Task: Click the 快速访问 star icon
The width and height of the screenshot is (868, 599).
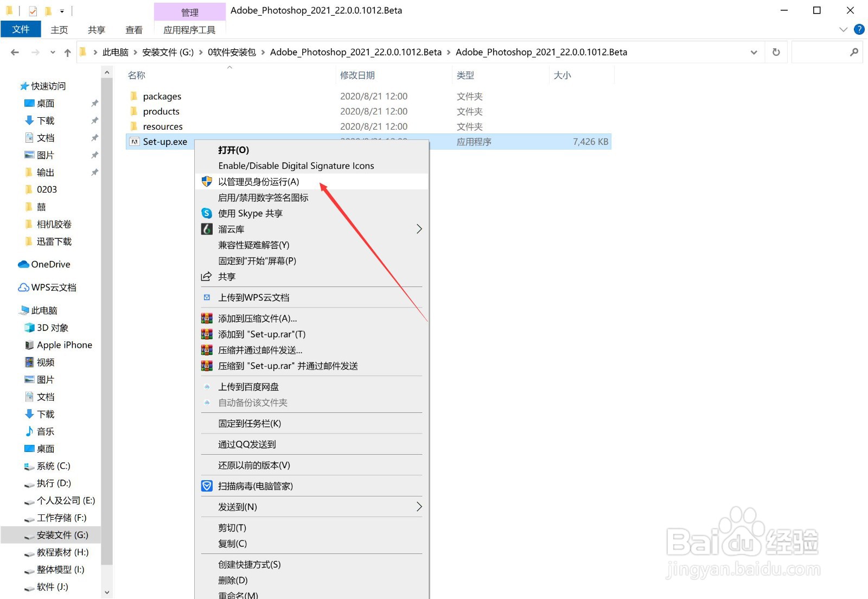Action: tap(24, 86)
